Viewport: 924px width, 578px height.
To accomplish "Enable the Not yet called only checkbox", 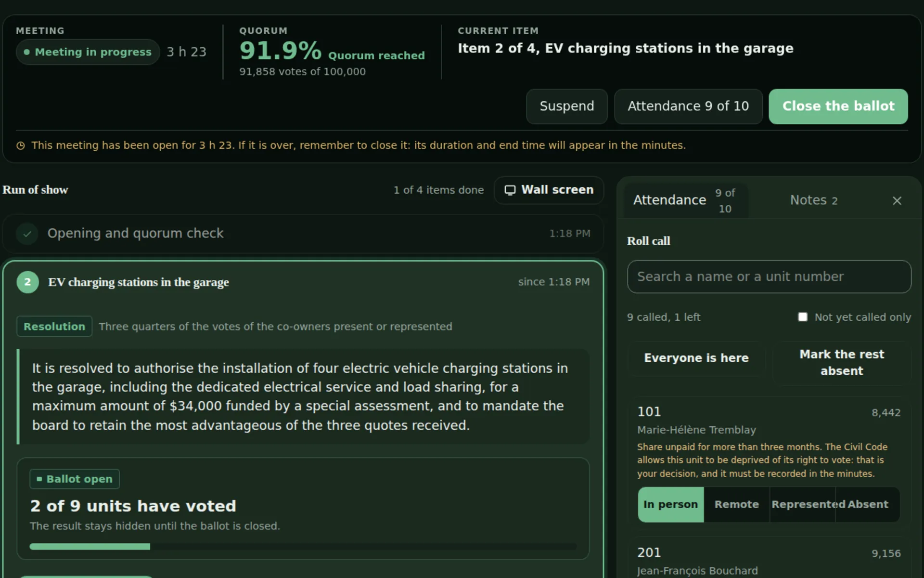I will (802, 317).
